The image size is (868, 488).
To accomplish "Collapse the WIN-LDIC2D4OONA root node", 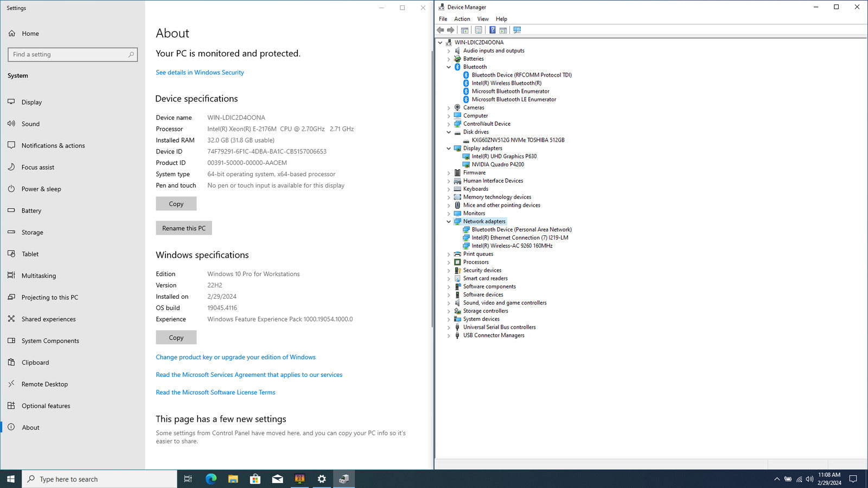I will pos(440,42).
